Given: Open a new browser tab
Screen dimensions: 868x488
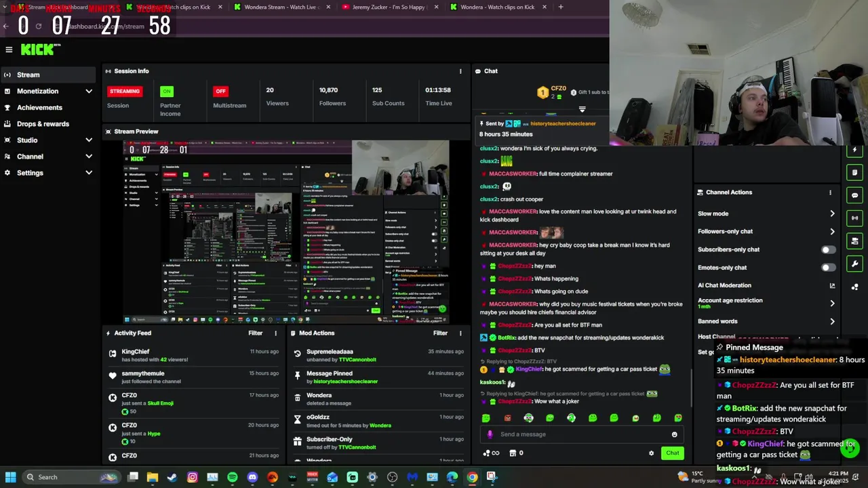Looking at the screenshot, I should (560, 7).
